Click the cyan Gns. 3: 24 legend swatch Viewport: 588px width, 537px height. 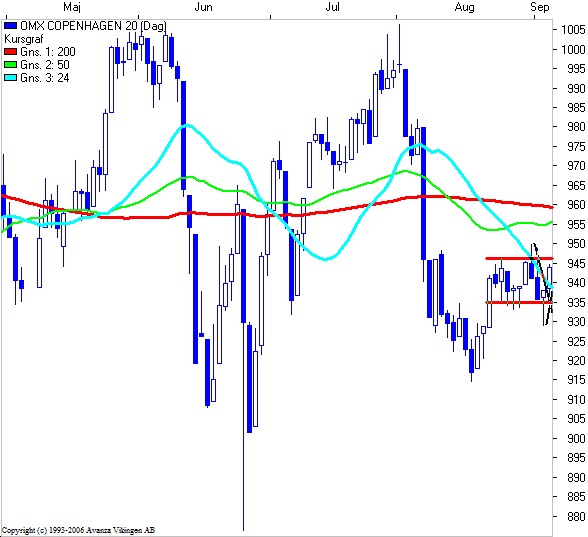coord(10,78)
